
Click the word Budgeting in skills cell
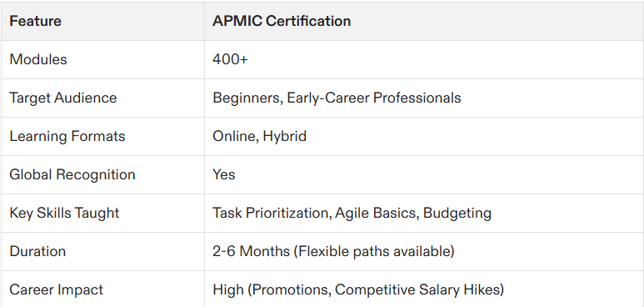coord(457,213)
